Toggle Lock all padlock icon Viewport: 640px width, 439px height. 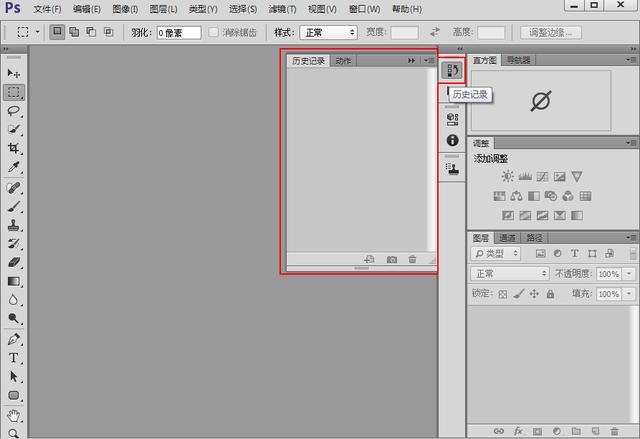(x=550, y=294)
